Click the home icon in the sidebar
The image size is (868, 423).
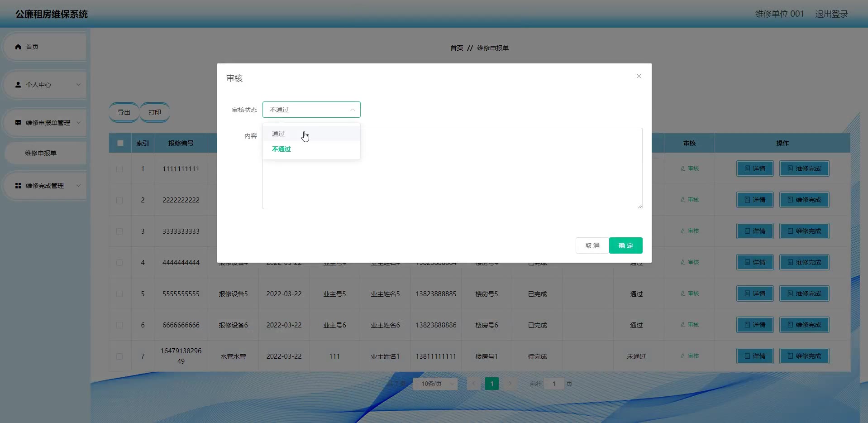(x=18, y=47)
